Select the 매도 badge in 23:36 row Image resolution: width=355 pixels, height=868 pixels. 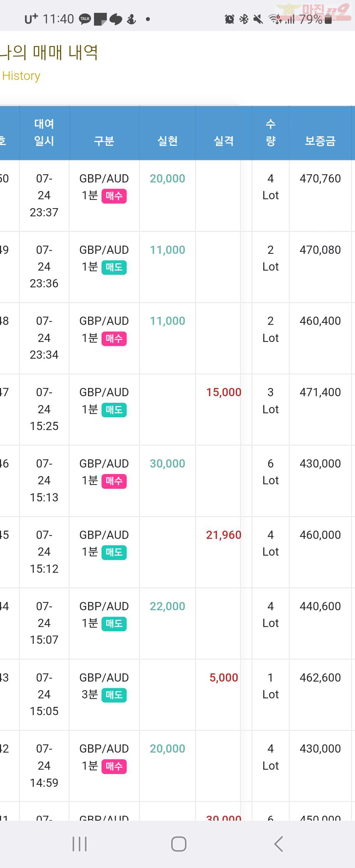click(x=114, y=267)
